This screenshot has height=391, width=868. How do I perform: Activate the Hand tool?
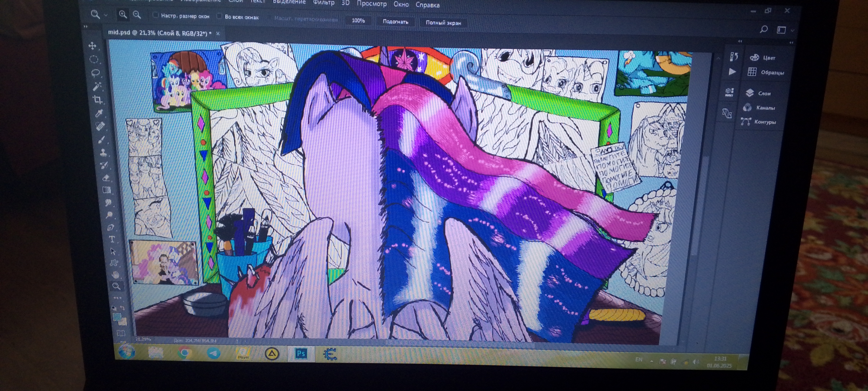[x=116, y=274]
